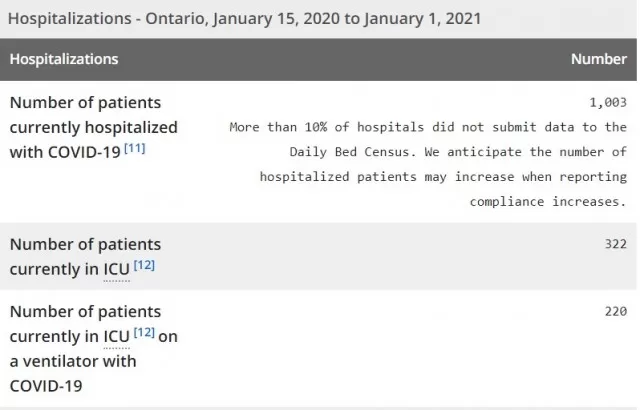Click the 322 ICU patients value
640x410 pixels.
(x=616, y=244)
